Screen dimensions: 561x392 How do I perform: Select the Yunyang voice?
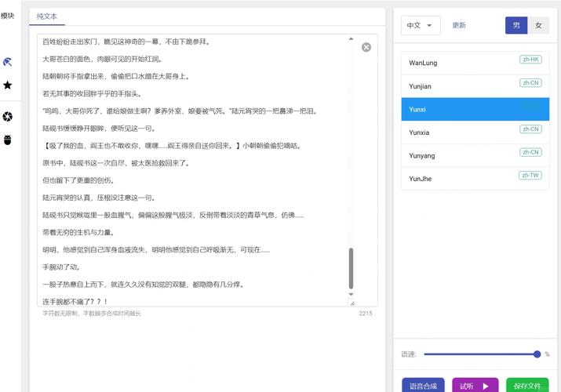[475, 156]
